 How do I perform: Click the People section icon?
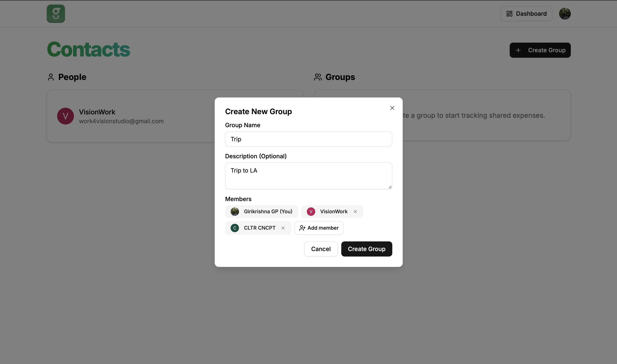pos(51,77)
